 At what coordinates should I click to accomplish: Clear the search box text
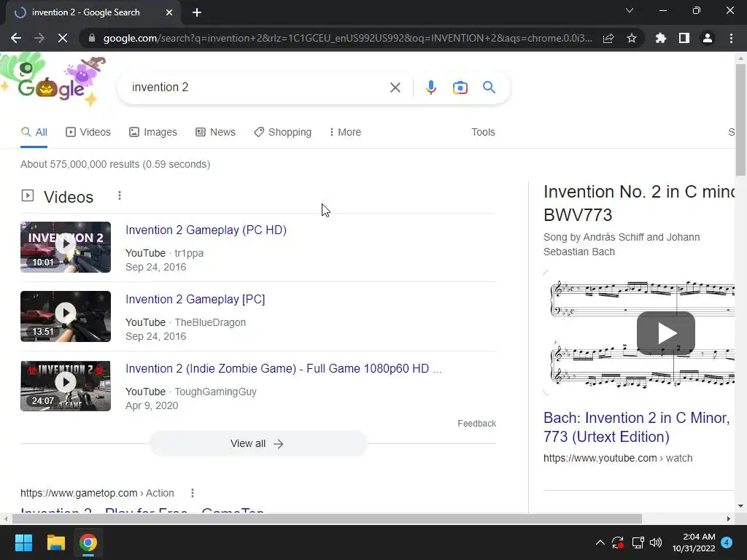(395, 87)
